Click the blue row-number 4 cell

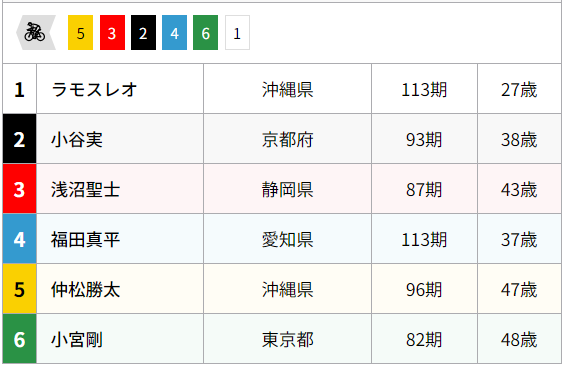[x=19, y=239]
